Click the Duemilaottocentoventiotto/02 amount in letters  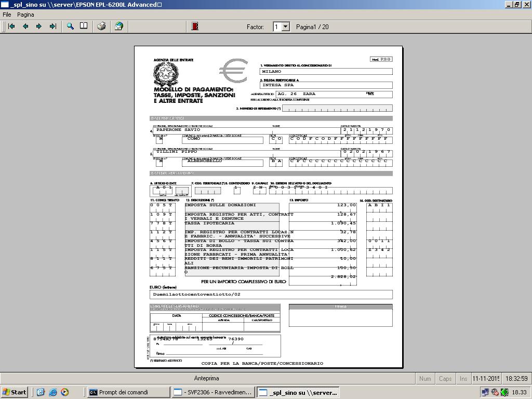(x=197, y=295)
